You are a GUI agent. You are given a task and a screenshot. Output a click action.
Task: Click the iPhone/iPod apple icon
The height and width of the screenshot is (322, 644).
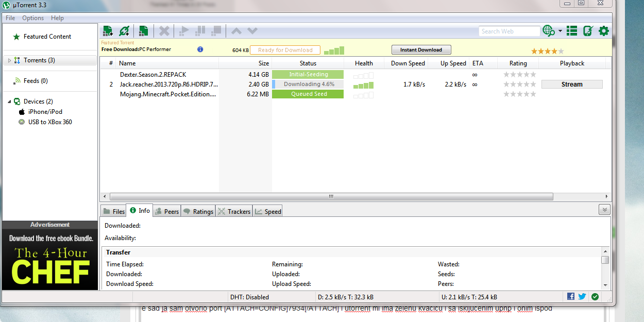(x=22, y=111)
